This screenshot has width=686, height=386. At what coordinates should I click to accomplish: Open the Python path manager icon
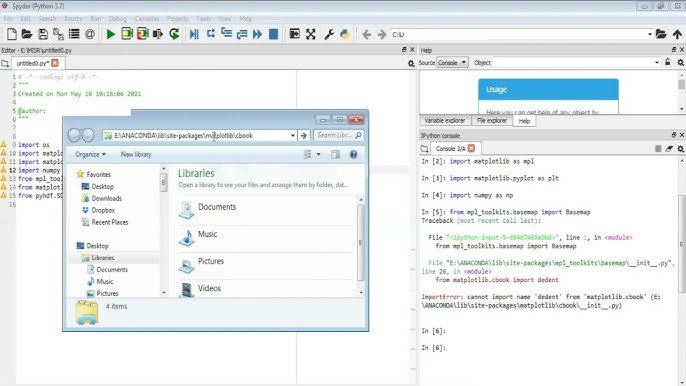coord(345,34)
